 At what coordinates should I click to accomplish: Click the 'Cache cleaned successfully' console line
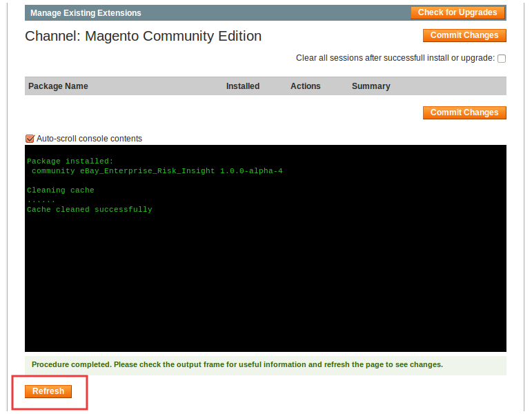tap(90, 210)
